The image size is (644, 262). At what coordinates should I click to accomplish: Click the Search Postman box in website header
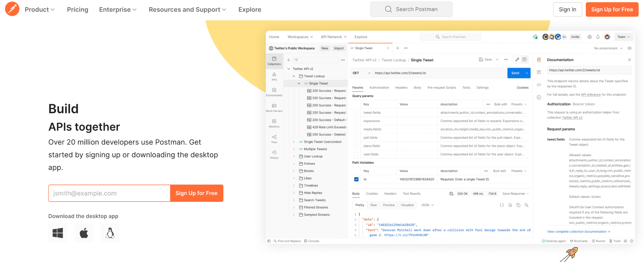(411, 9)
